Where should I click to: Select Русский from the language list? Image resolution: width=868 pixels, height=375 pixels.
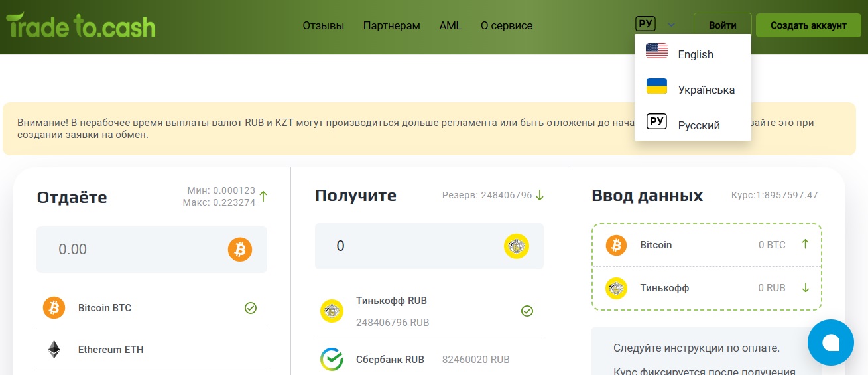click(x=698, y=125)
